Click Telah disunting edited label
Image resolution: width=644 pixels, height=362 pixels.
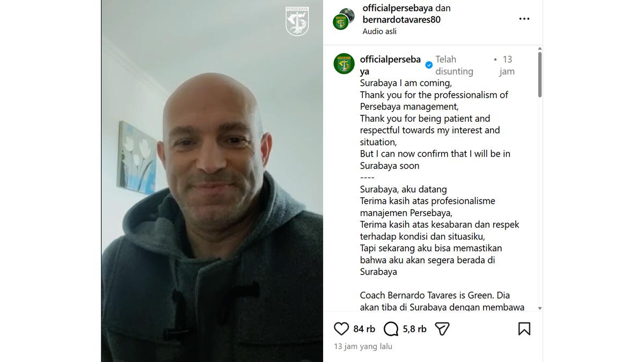(454, 65)
